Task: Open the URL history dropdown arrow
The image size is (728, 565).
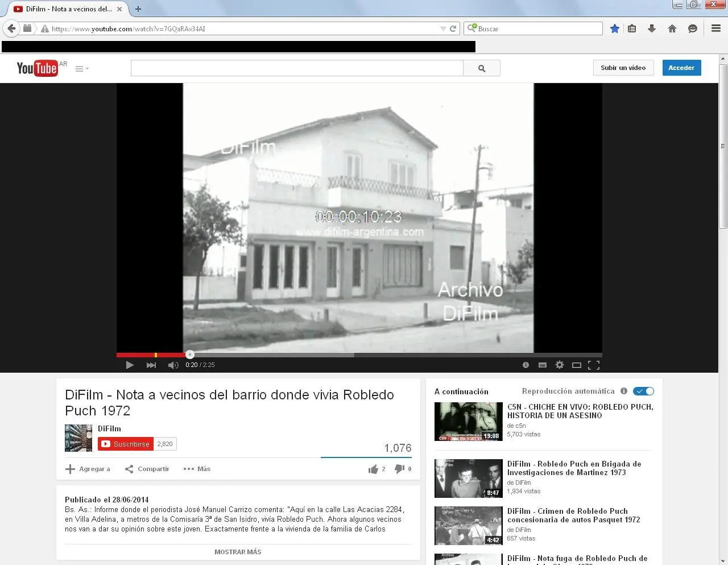Action: 443,28
